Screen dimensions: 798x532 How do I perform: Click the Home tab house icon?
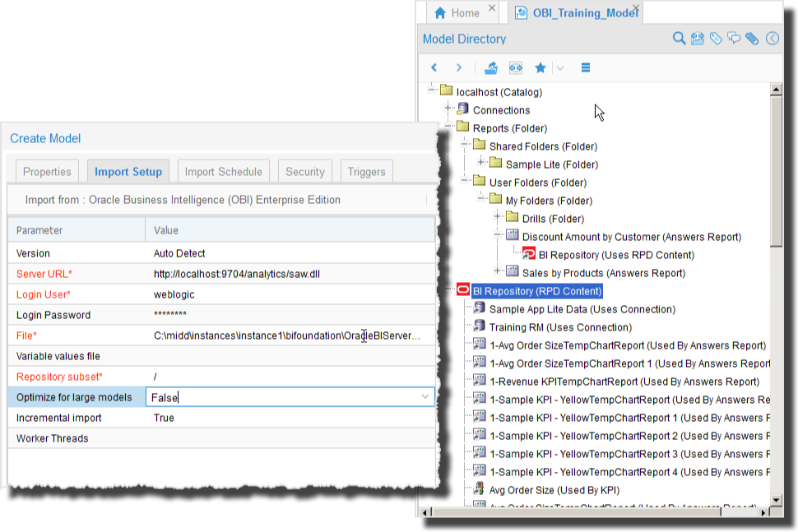[x=440, y=13]
